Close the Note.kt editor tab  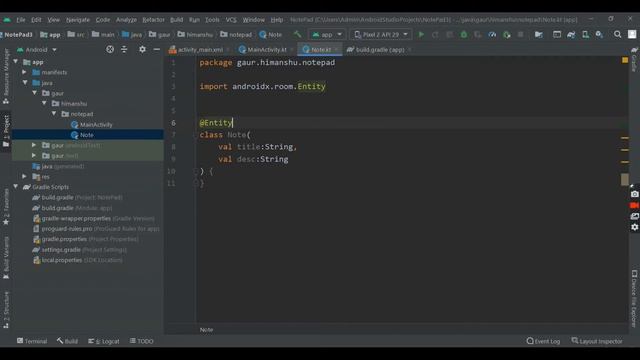point(336,49)
